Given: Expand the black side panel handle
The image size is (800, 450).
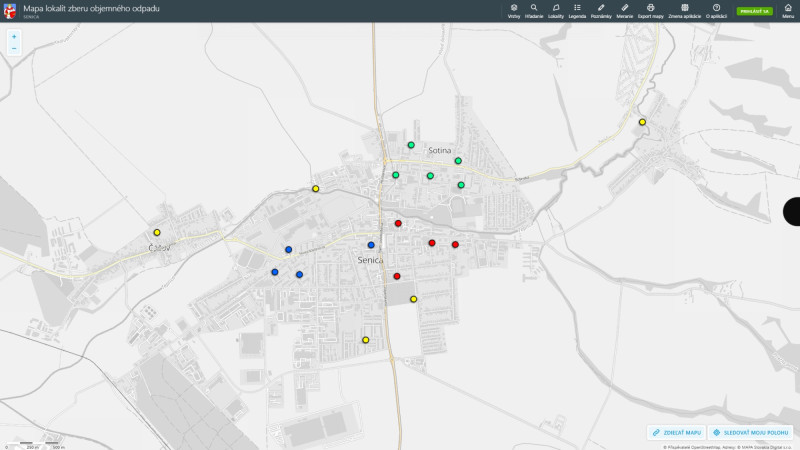Looking at the screenshot, I should [x=791, y=211].
